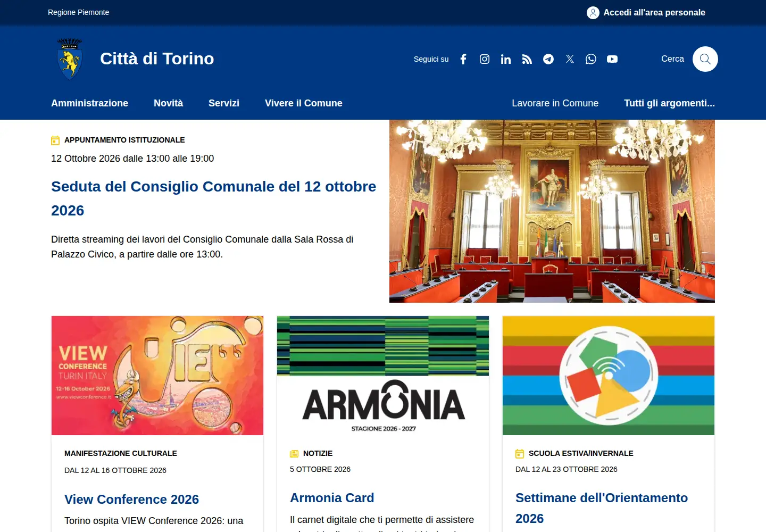The width and height of the screenshot is (766, 532).
Task: Open the WhatsApp social link
Action: (x=591, y=59)
